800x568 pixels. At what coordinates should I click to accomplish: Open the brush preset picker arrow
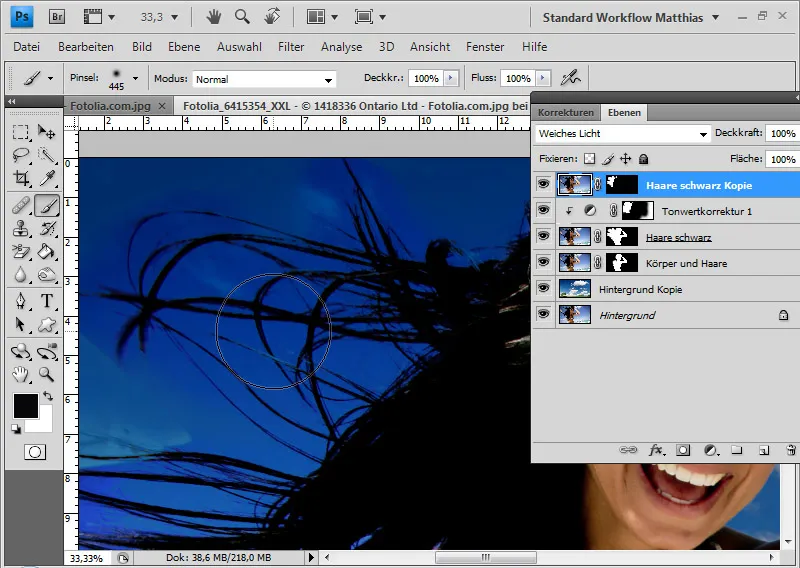click(x=135, y=79)
